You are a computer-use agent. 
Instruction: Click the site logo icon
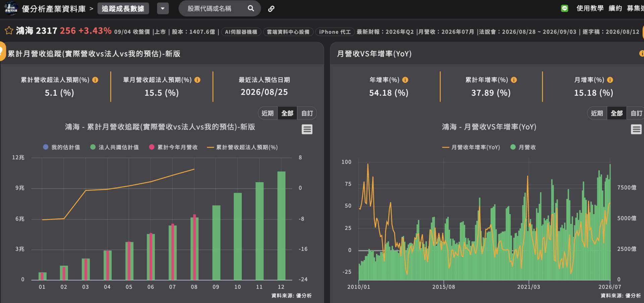coord(11,8)
